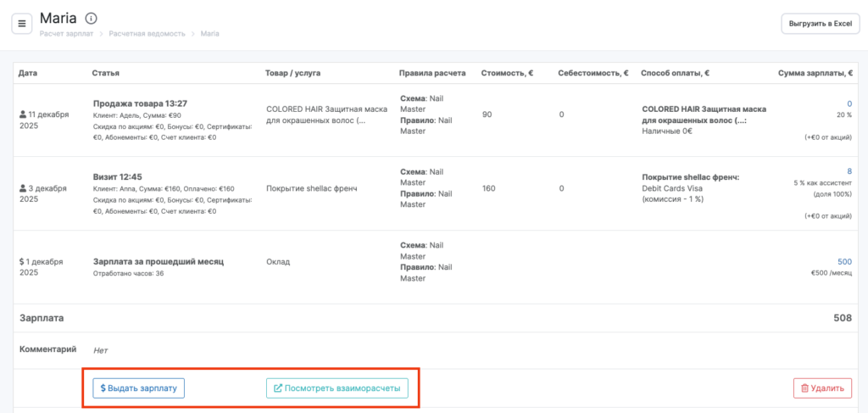Open the Расчетная ведомость breadcrumb

tap(148, 33)
